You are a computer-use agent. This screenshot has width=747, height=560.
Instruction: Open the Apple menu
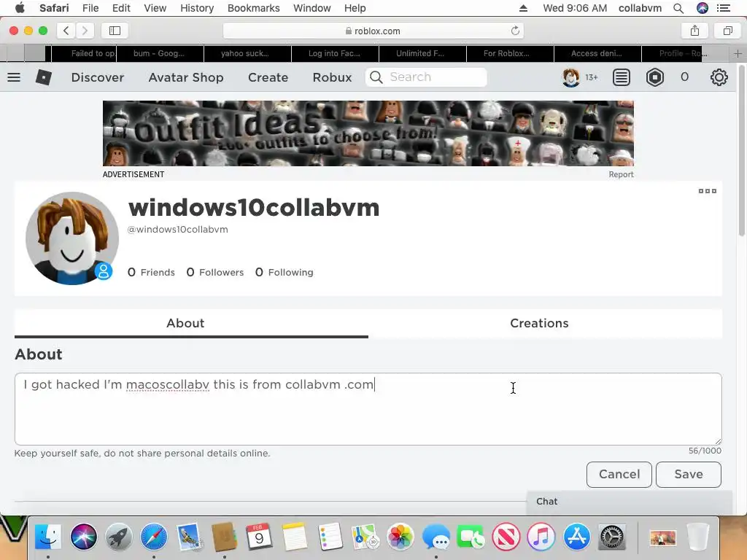coord(20,8)
